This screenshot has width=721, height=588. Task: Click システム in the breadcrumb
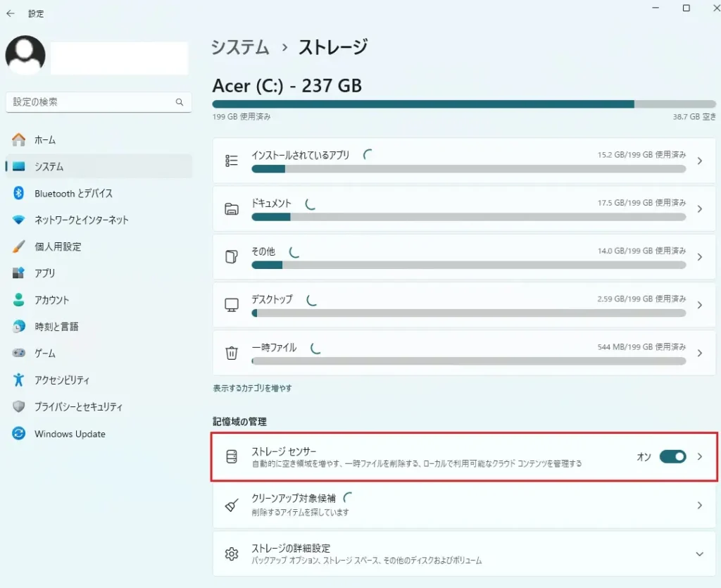tap(240, 47)
